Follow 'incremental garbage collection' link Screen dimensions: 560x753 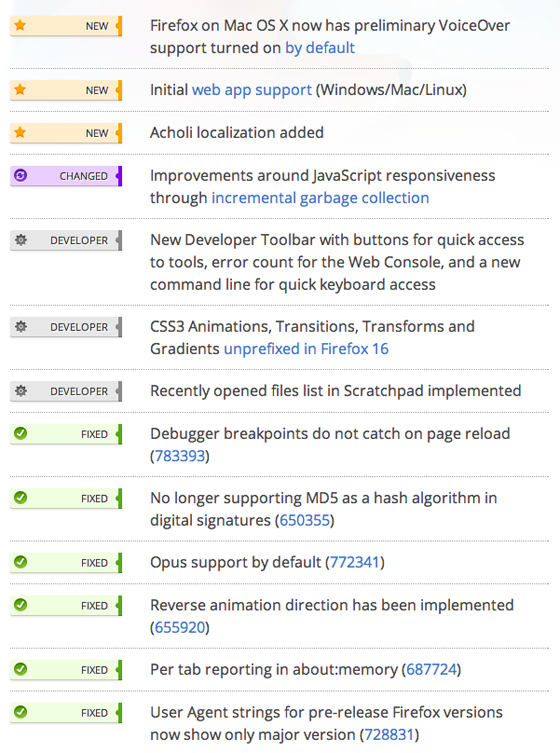pyautogui.click(x=320, y=198)
